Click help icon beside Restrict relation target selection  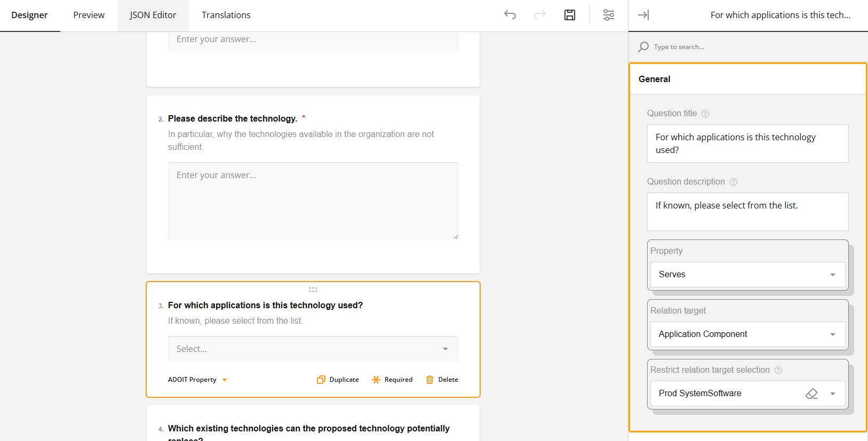click(x=778, y=370)
